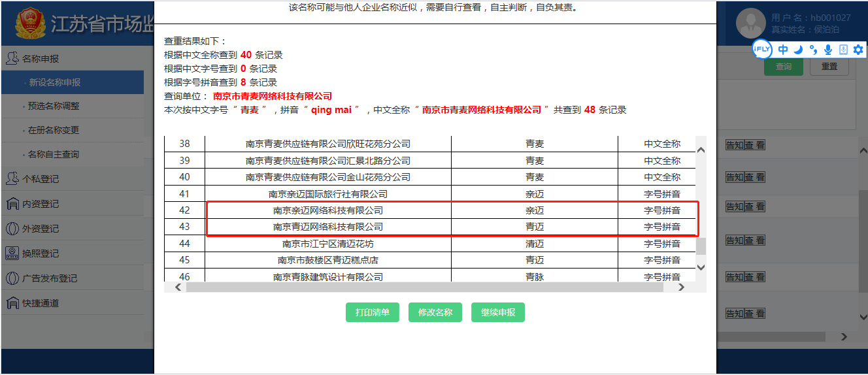The height and width of the screenshot is (375, 868).
Task: Click row number 42 cell
Action: click(x=184, y=210)
